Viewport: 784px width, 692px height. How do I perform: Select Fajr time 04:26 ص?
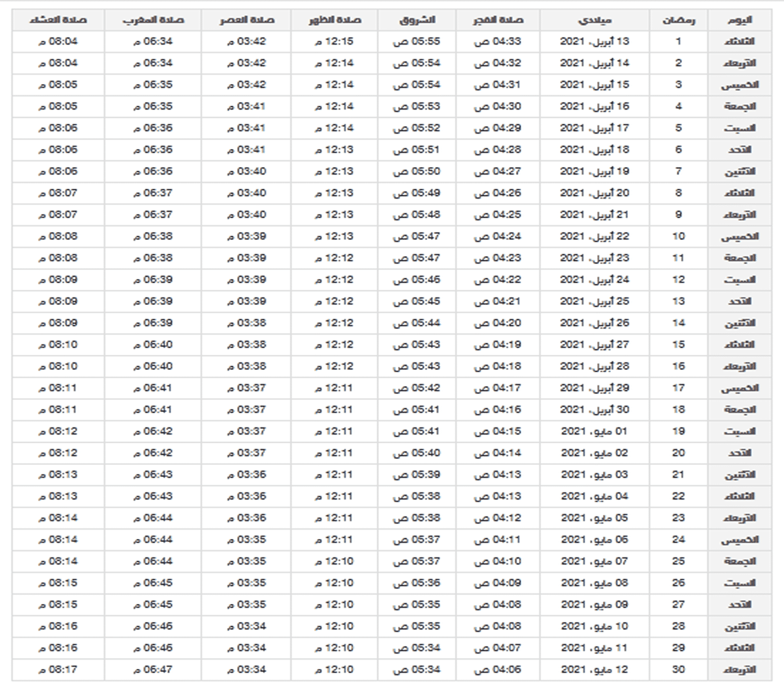point(498,193)
